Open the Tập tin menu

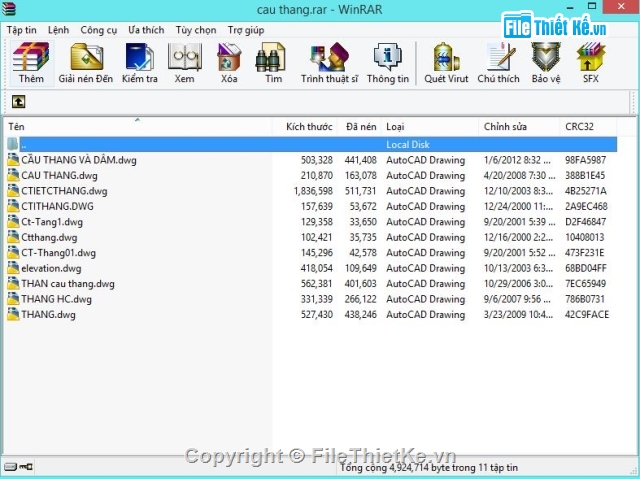(21, 30)
